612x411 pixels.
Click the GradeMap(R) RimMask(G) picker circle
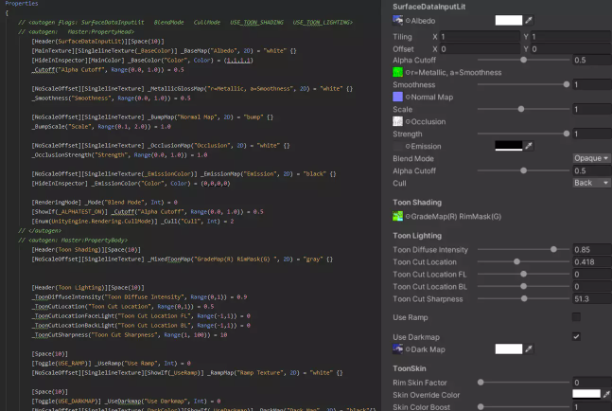[x=408, y=217]
